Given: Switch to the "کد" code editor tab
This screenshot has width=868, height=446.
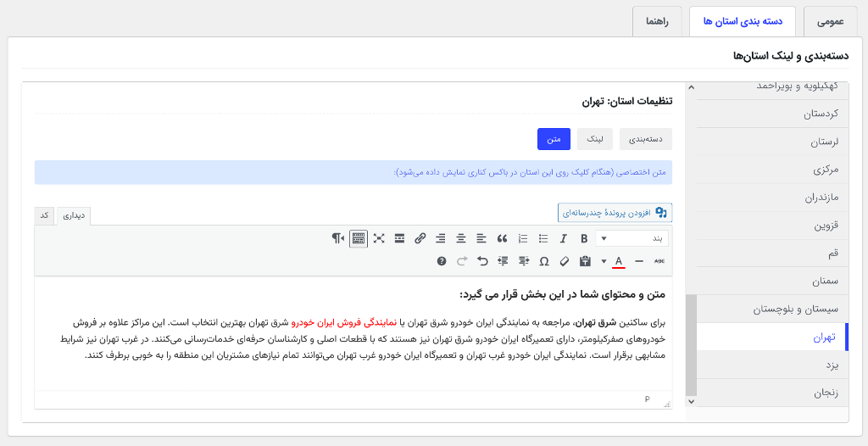Looking at the screenshot, I should point(45,215).
